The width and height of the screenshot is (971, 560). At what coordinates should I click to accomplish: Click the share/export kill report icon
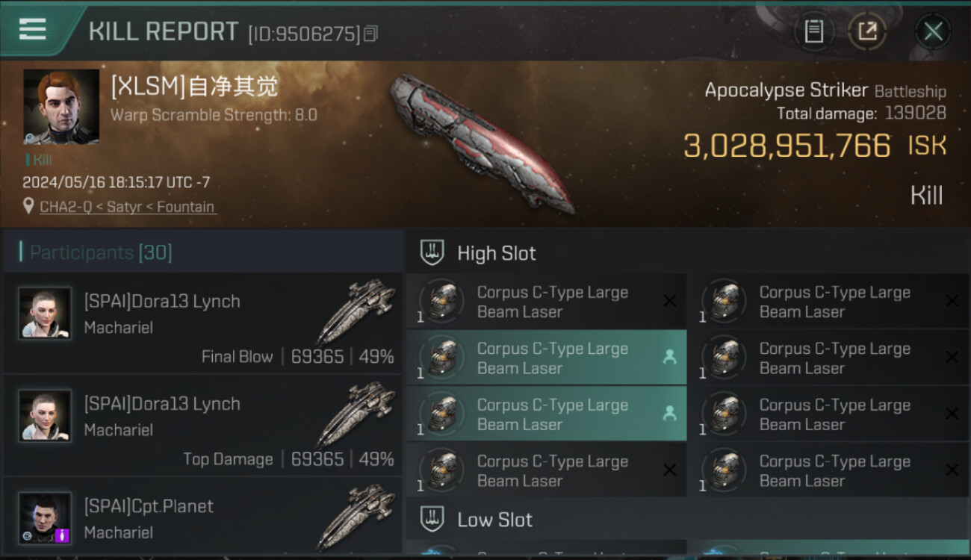[866, 31]
